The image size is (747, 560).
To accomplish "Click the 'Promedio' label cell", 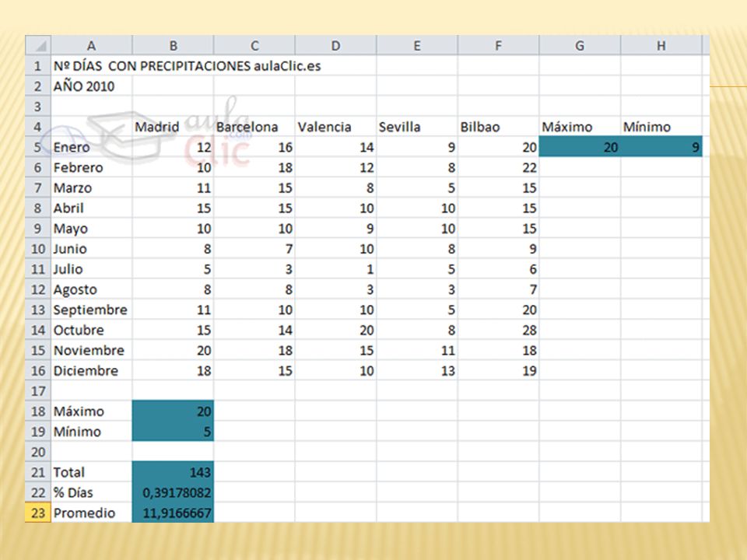I will click(92, 513).
